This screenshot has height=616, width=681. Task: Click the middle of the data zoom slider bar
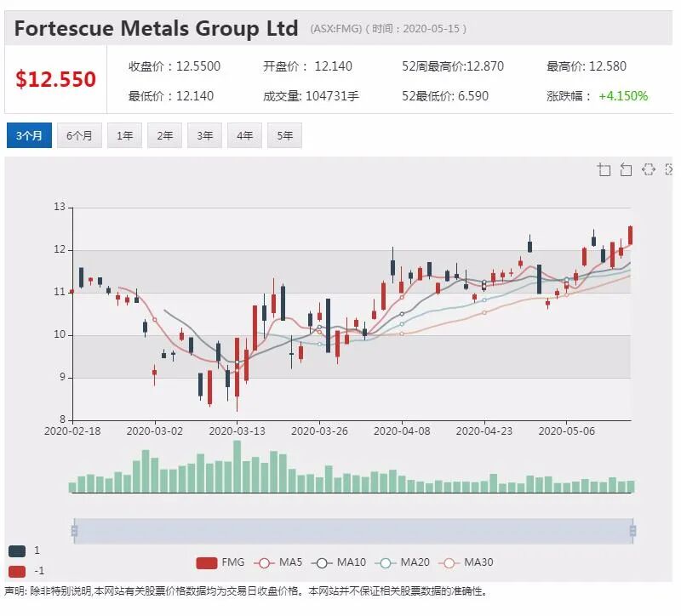[x=353, y=531]
